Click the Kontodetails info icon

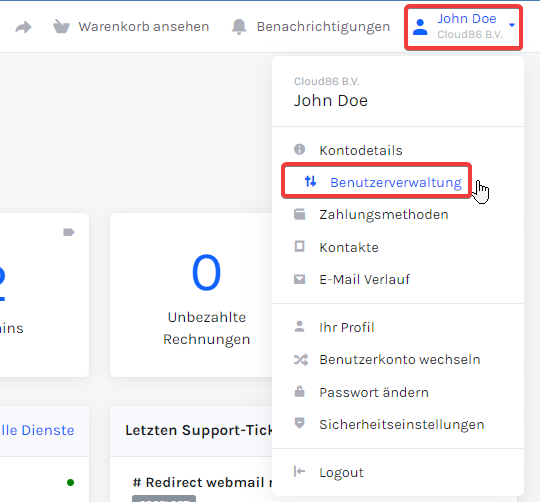pos(299,149)
